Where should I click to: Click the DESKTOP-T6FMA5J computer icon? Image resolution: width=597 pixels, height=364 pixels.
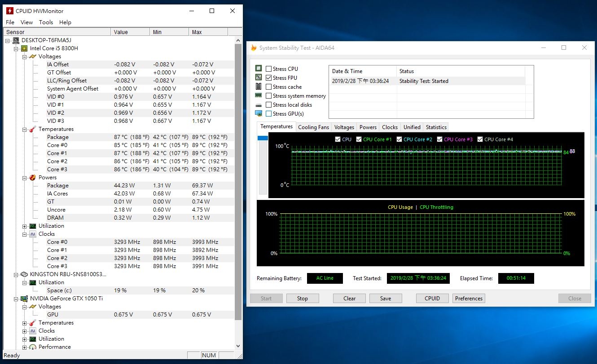(x=16, y=40)
